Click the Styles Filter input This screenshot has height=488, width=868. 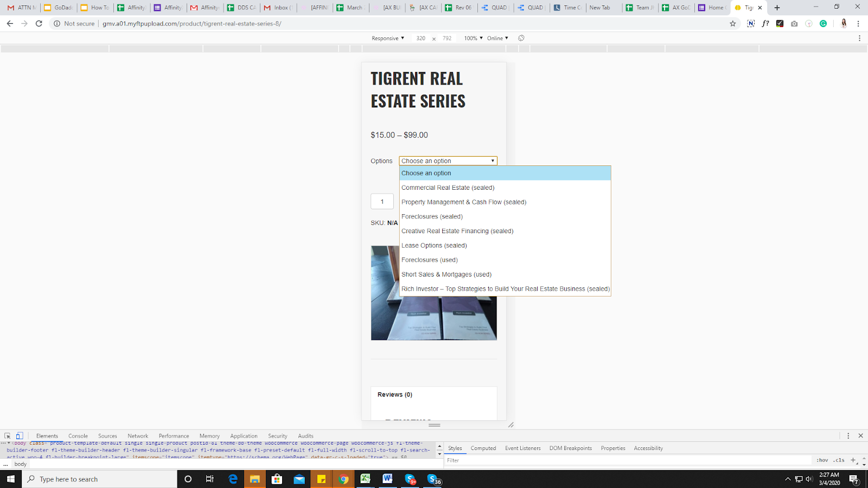628,460
